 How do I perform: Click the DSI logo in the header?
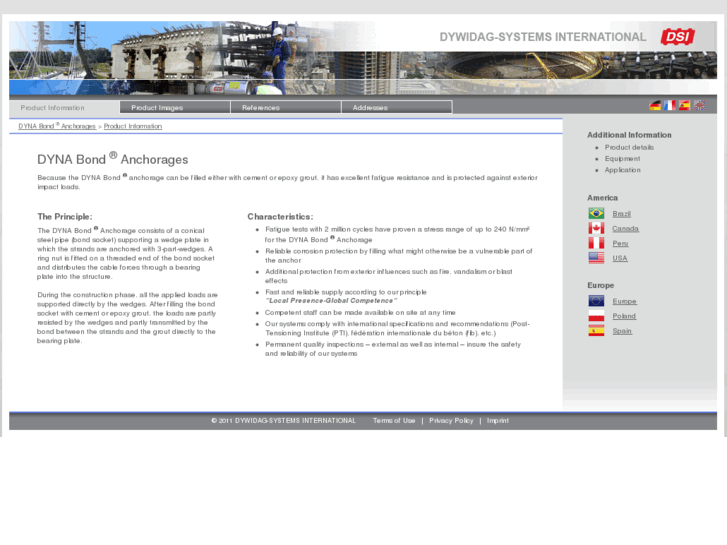pos(677,37)
